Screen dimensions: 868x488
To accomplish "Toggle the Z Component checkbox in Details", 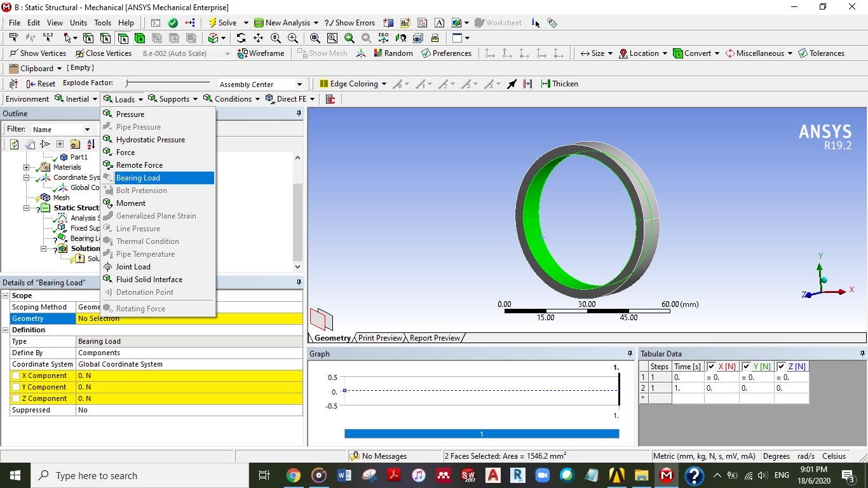I will tap(16, 398).
